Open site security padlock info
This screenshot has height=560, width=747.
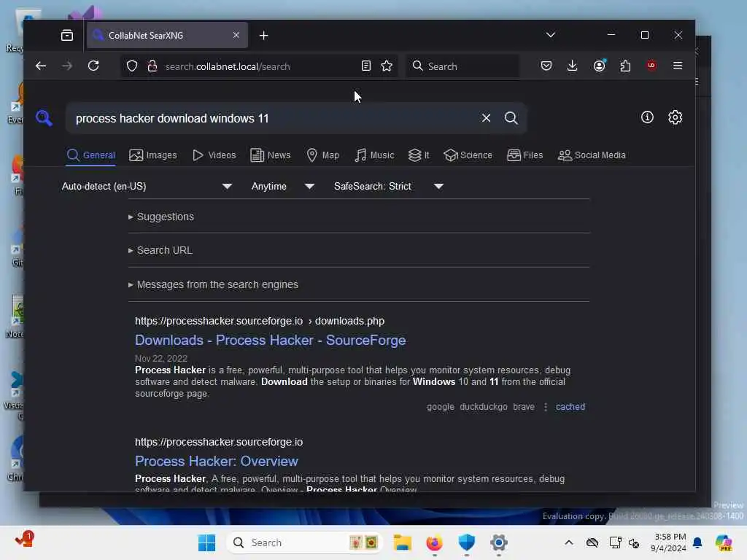pyautogui.click(x=152, y=66)
